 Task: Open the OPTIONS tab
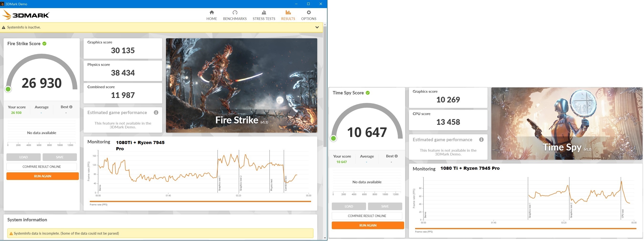(x=309, y=15)
